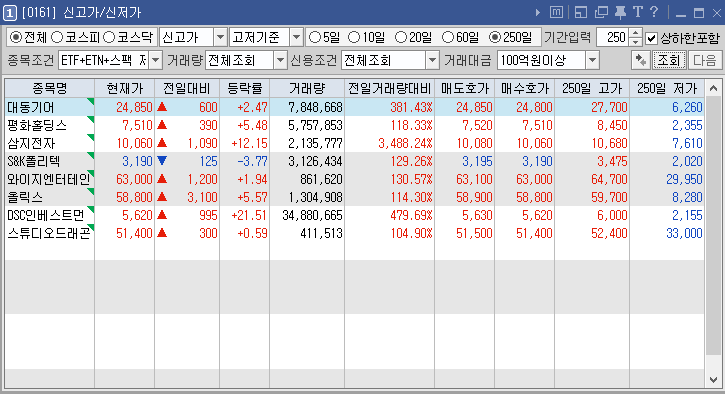Select the 올릭스 stock name

tap(25, 197)
